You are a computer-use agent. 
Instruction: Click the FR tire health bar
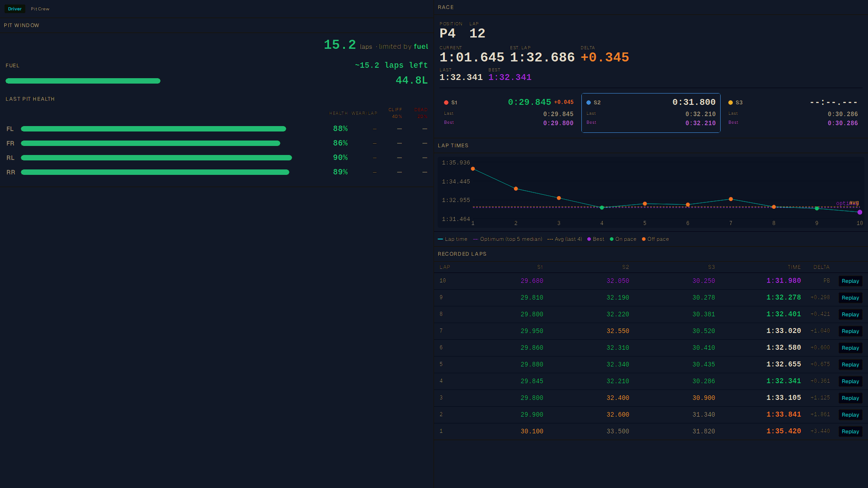(x=151, y=143)
